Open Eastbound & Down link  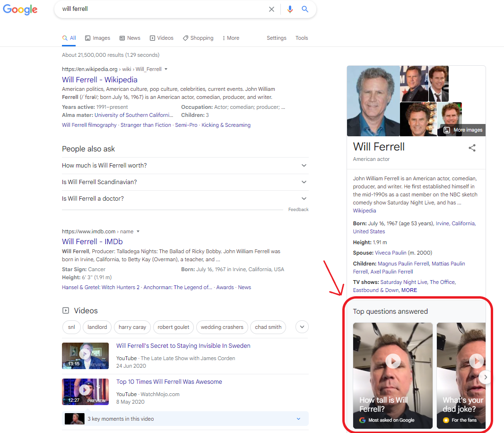pyautogui.click(x=375, y=290)
